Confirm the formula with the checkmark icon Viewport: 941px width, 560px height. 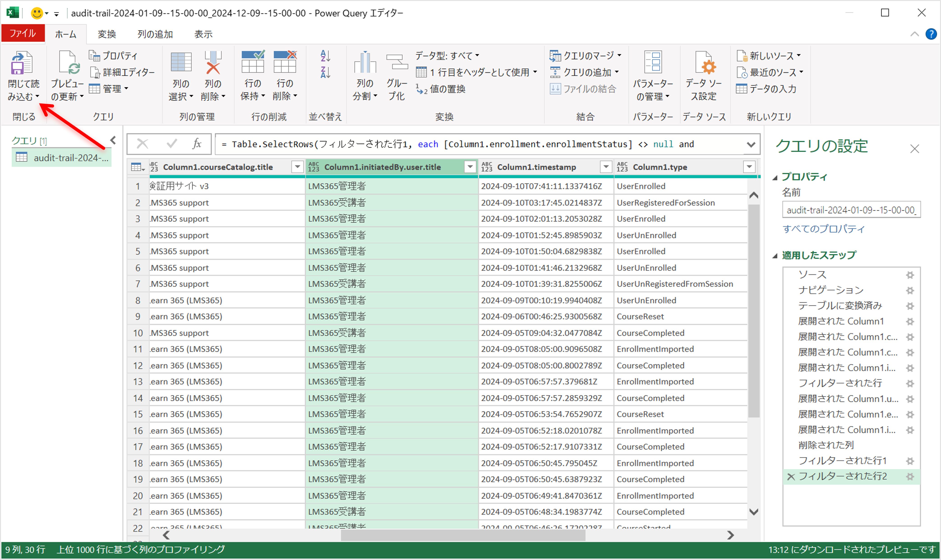172,144
